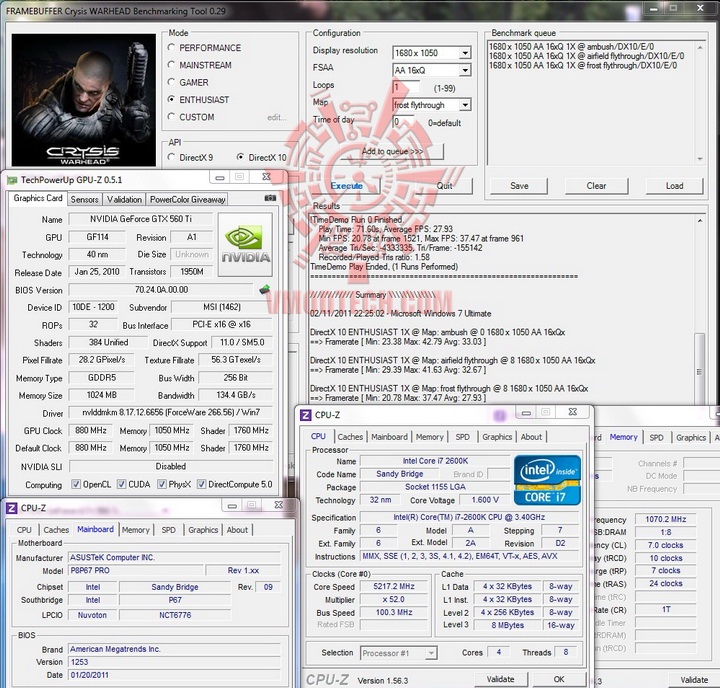Click the CPU-Z processor window title icon
Viewport: 720px width, 688px height.
click(305, 415)
